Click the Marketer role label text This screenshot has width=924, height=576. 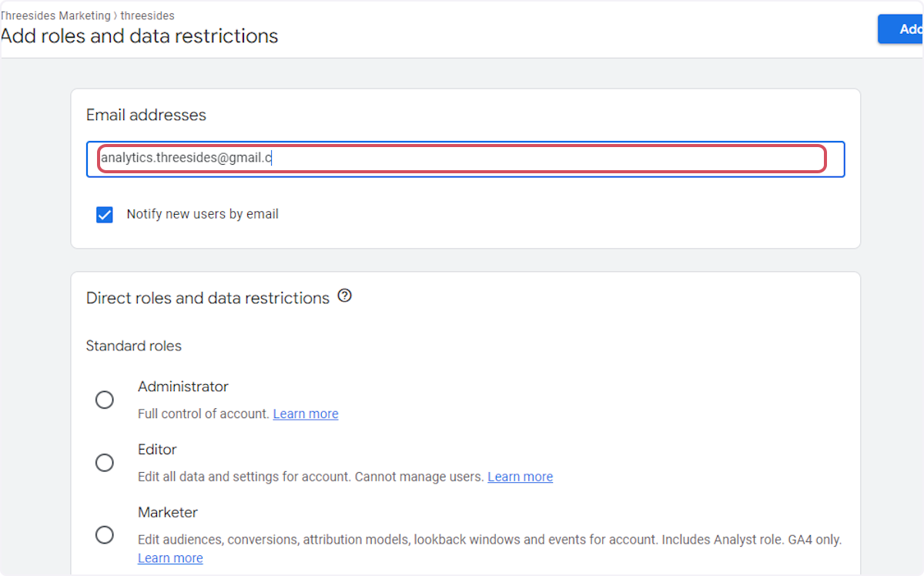168,513
